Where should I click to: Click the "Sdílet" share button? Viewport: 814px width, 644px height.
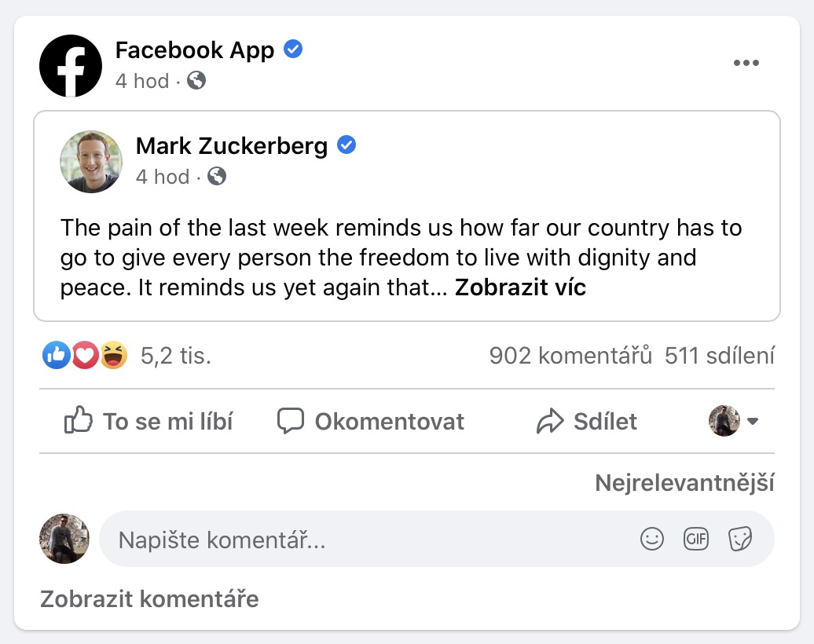pyautogui.click(x=586, y=422)
